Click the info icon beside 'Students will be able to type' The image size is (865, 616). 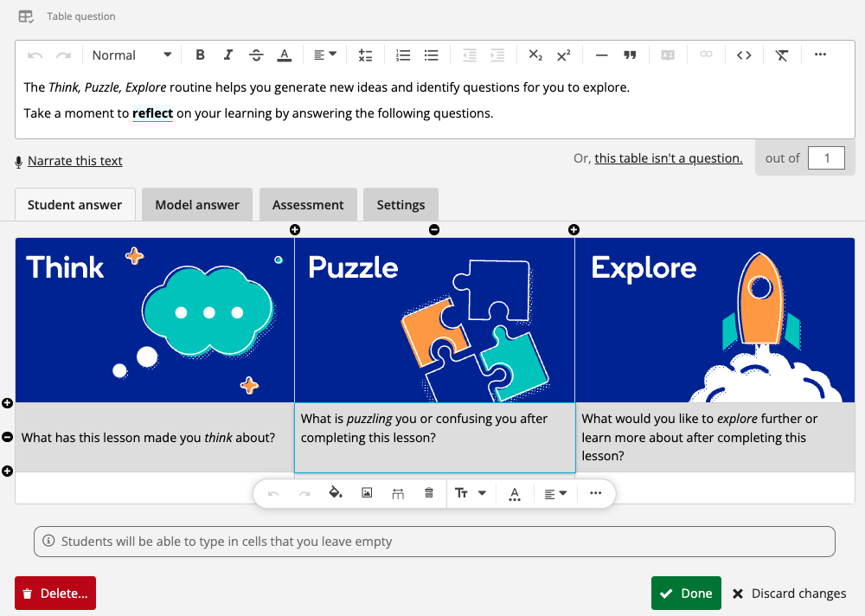48,541
